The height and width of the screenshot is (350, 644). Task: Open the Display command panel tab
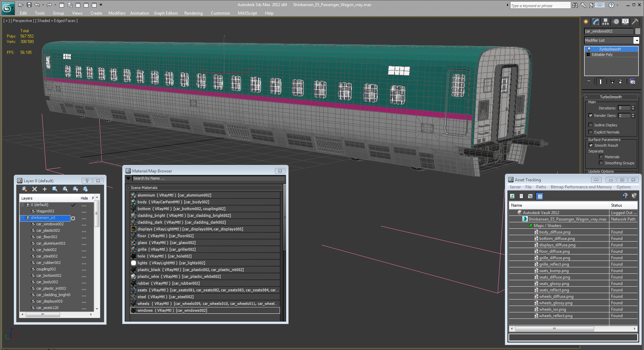(x=625, y=22)
